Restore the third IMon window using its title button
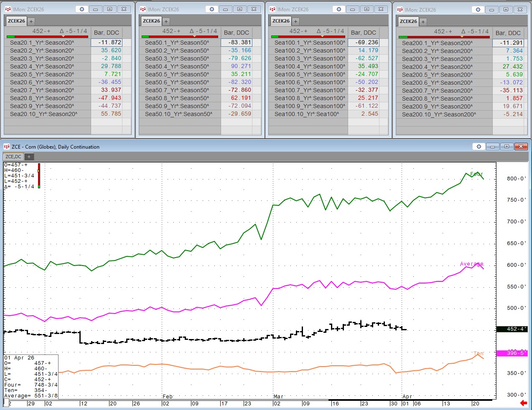The height and width of the screenshot is (410, 532). click(367, 9)
